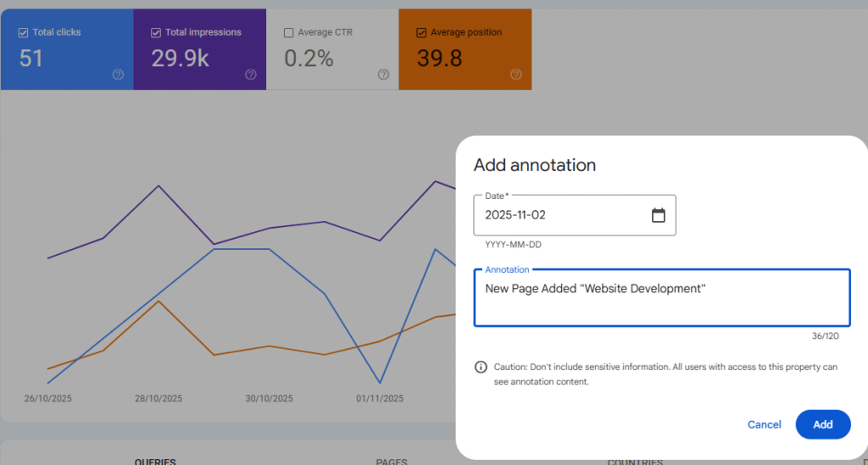Image resolution: width=868 pixels, height=465 pixels.
Task: Open help icon on Total impressions card
Action: point(251,75)
